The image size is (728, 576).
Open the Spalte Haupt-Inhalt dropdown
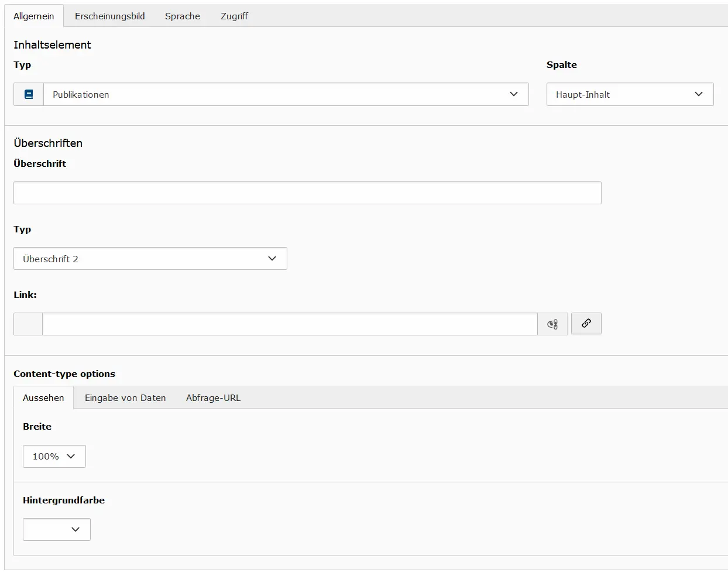630,94
